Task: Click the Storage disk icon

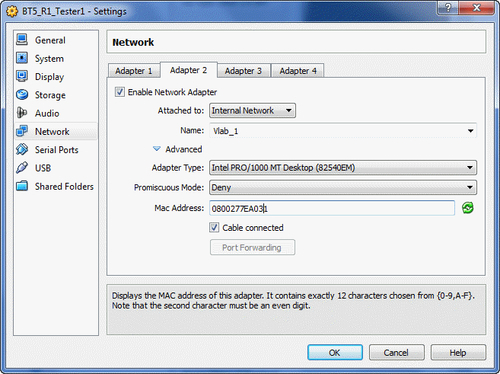Action: click(x=22, y=95)
